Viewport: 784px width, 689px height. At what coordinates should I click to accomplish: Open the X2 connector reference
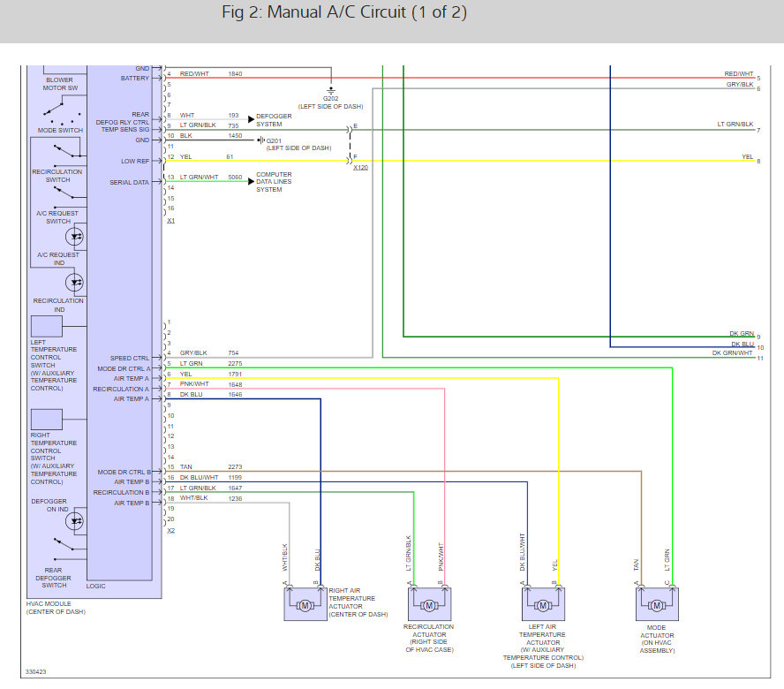[x=171, y=531]
